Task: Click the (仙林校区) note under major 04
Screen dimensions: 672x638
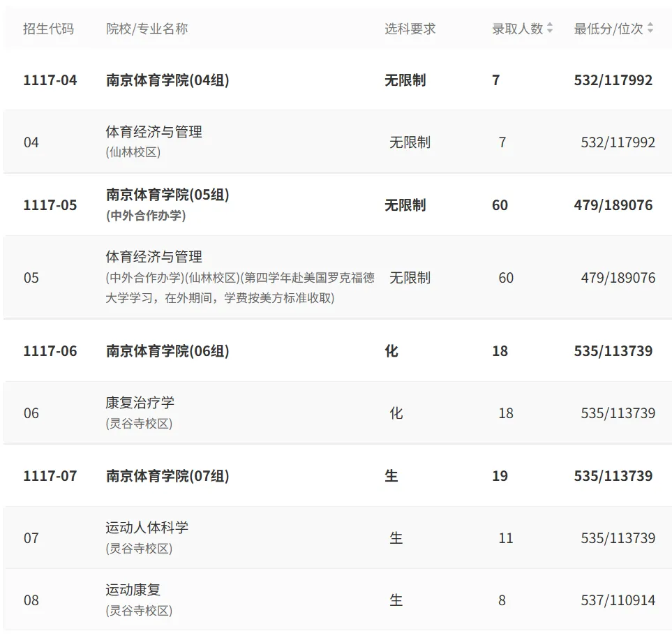Action: (x=133, y=152)
